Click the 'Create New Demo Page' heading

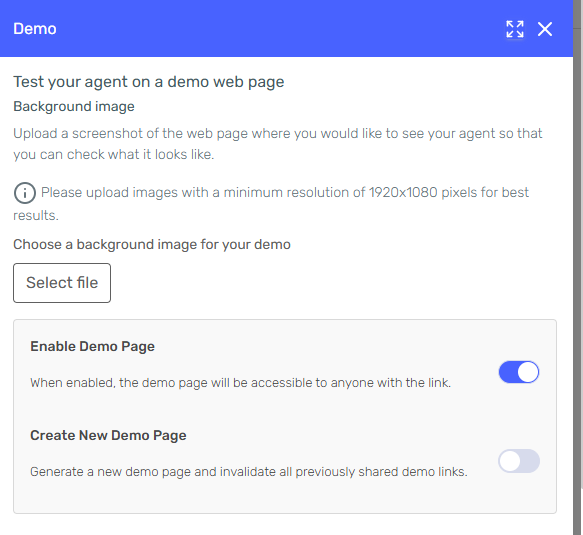tap(108, 435)
